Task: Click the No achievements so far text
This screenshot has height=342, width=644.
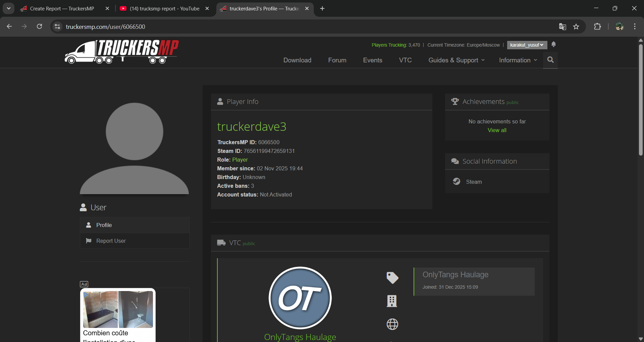Action: point(497,121)
